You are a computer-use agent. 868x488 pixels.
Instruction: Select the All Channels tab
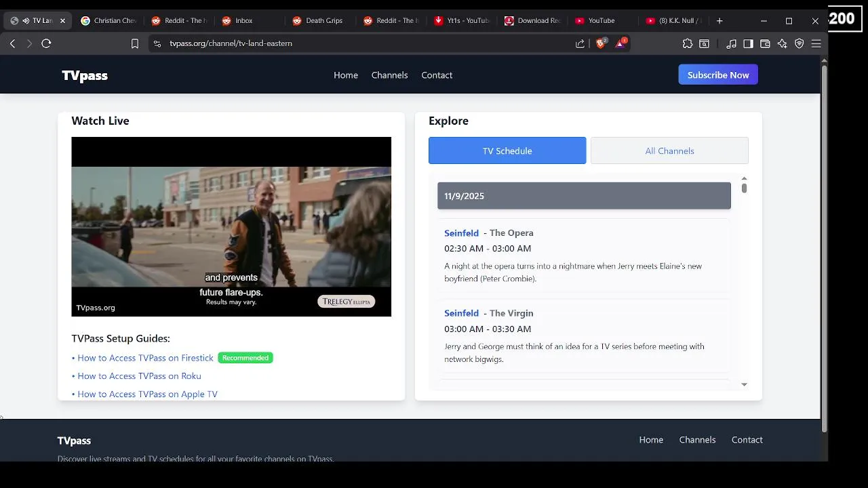click(669, 150)
